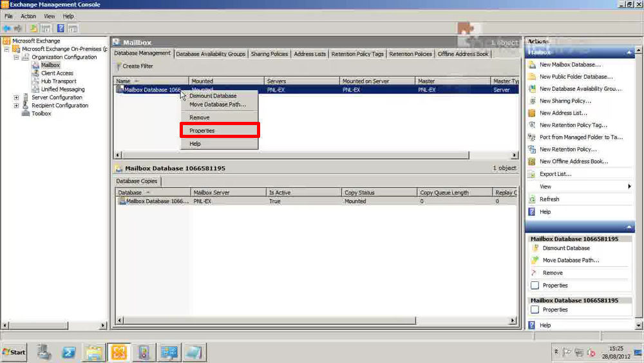Image resolution: width=644 pixels, height=363 pixels.
Task: Click the show/hide console tree icon
Action: [x=46, y=28]
